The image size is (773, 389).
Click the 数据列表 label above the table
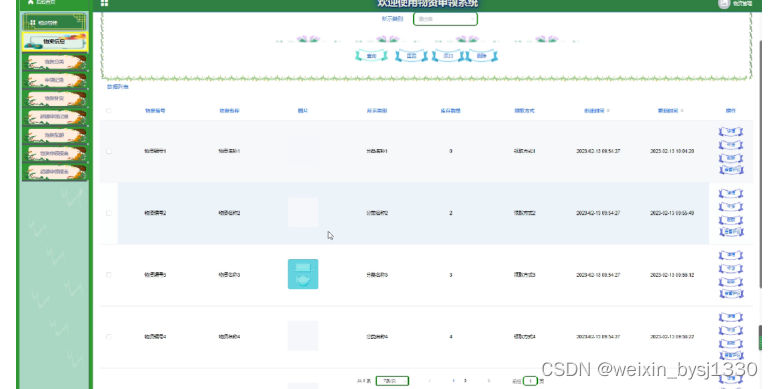(118, 87)
